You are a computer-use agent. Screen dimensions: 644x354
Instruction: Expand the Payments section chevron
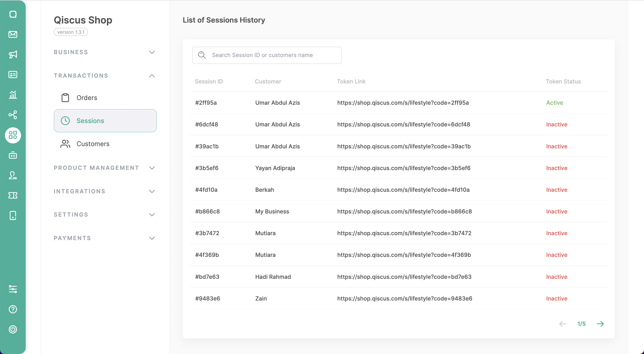pyautogui.click(x=152, y=238)
